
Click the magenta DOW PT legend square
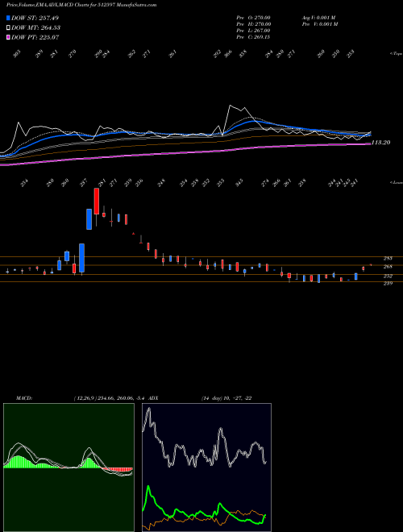click(x=8, y=37)
